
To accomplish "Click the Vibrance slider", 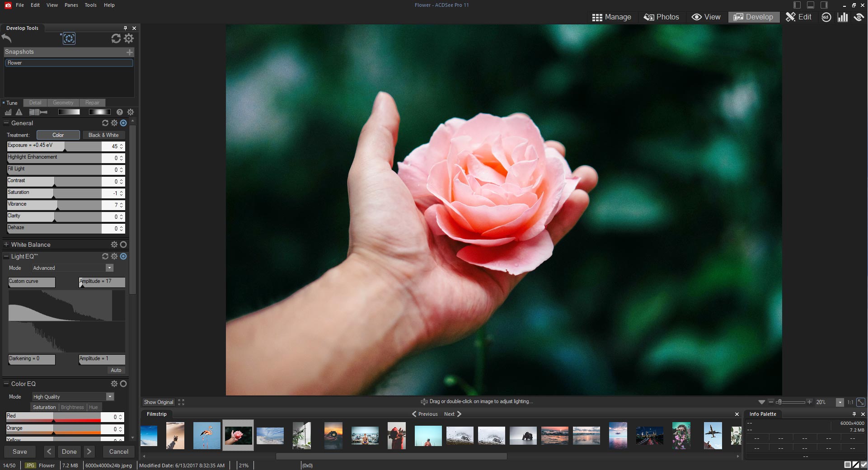I will click(x=54, y=205).
